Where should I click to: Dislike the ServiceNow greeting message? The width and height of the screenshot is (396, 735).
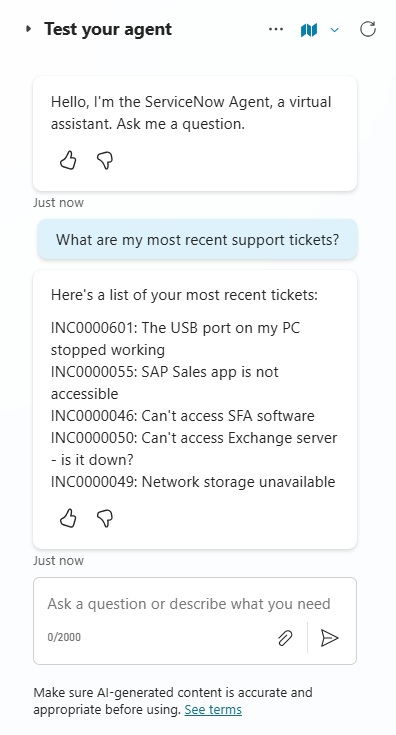(x=105, y=160)
